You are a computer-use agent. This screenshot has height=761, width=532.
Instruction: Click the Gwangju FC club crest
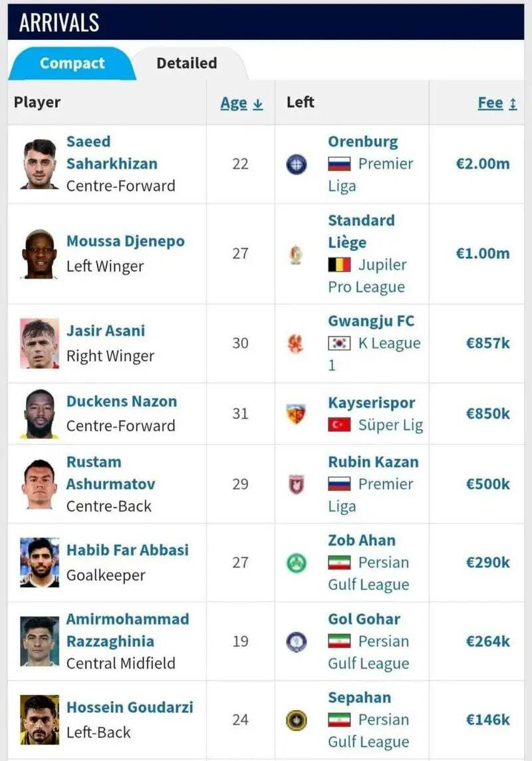(296, 343)
